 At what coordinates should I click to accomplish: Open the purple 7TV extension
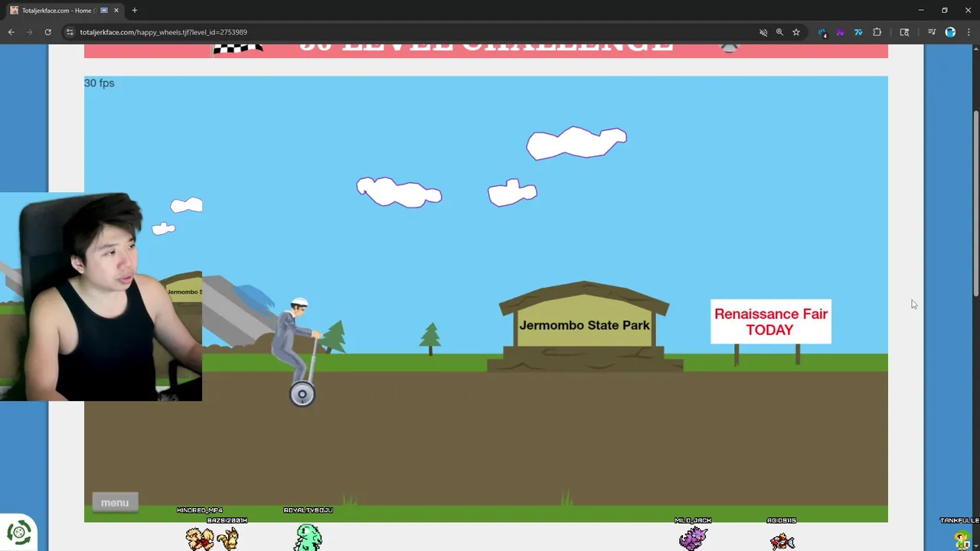840,32
